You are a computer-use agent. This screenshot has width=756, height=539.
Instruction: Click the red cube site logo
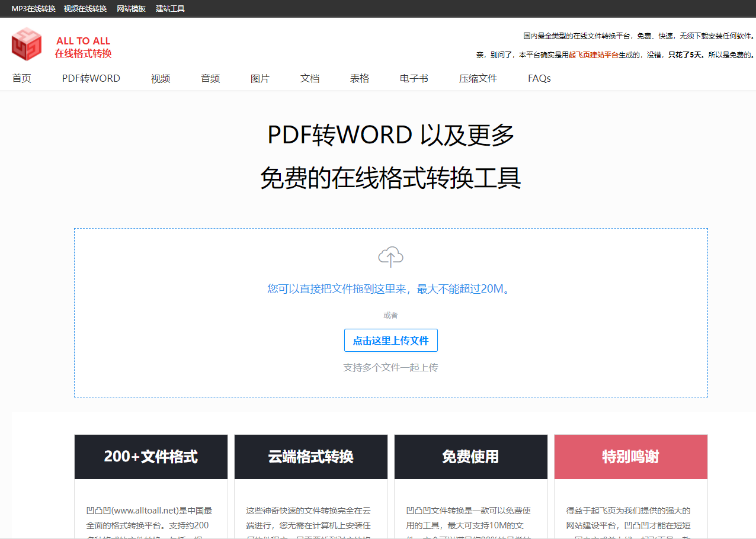(x=27, y=44)
